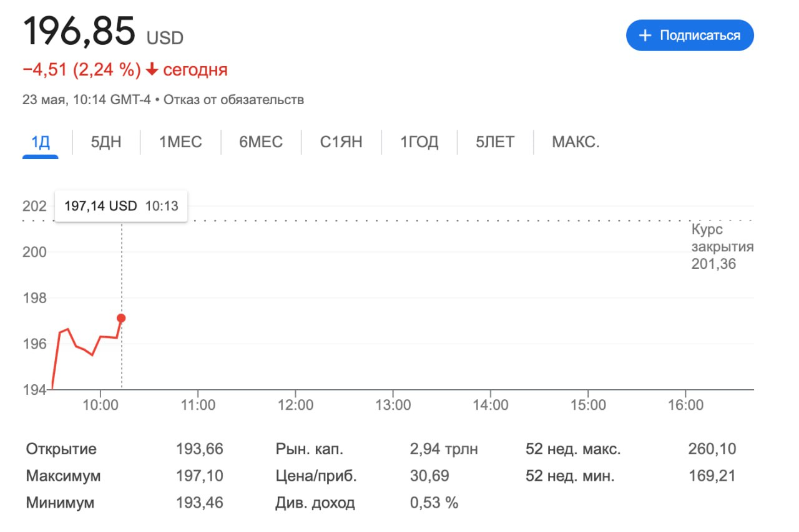Click the 16:00 mark on the time axis

pyautogui.click(x=685, y=405)
